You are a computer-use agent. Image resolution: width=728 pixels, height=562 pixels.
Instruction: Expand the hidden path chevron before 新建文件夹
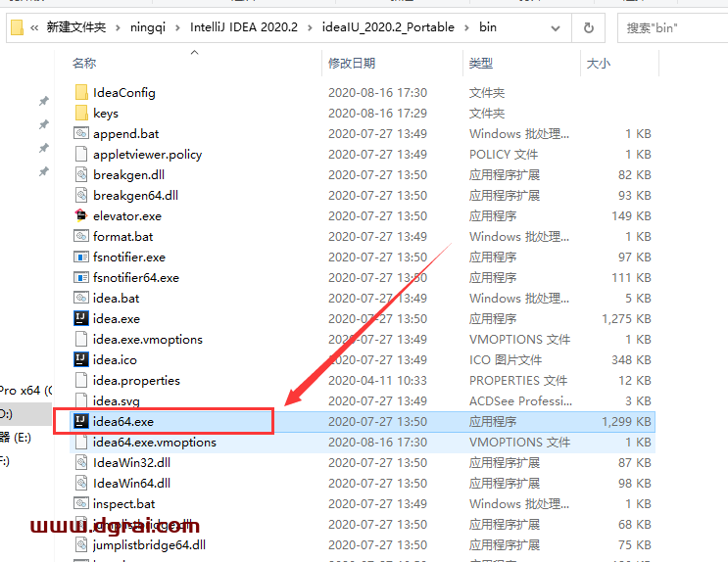[x=34, y=27]
